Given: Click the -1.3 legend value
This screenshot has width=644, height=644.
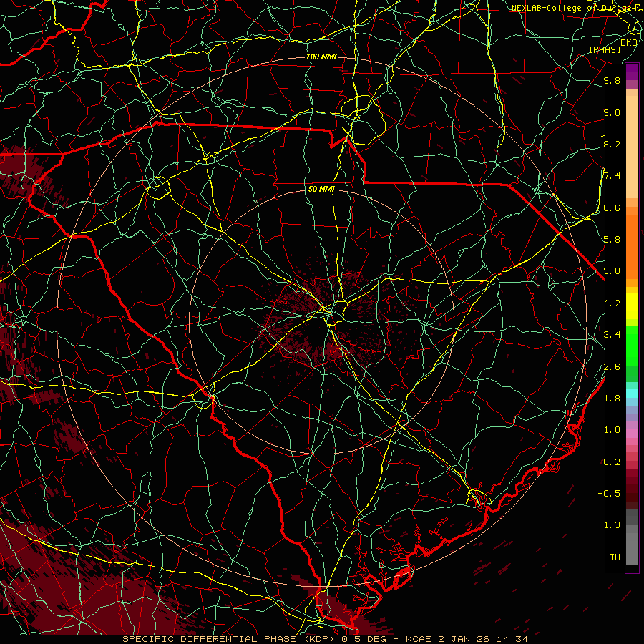Looking at the screenshot, I should click(x=609, y=525).
